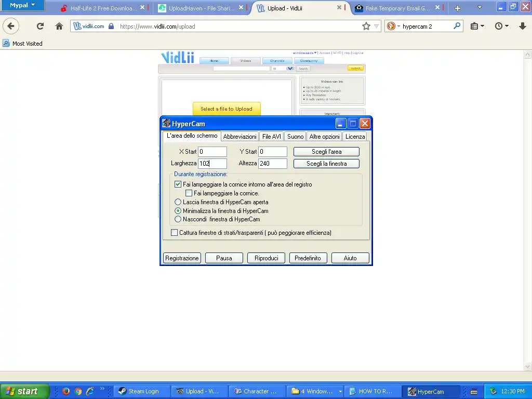Click in the X Start field
The height and width of the screenshot is (399, 532).
pyautogui.click(x=212, y=152)
